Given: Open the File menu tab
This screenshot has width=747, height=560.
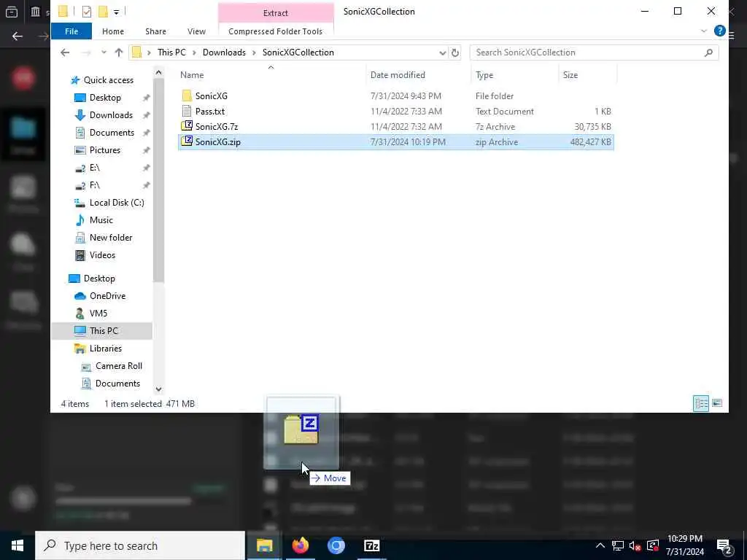Looking at the screenshot, I should [x=71, y=31].
